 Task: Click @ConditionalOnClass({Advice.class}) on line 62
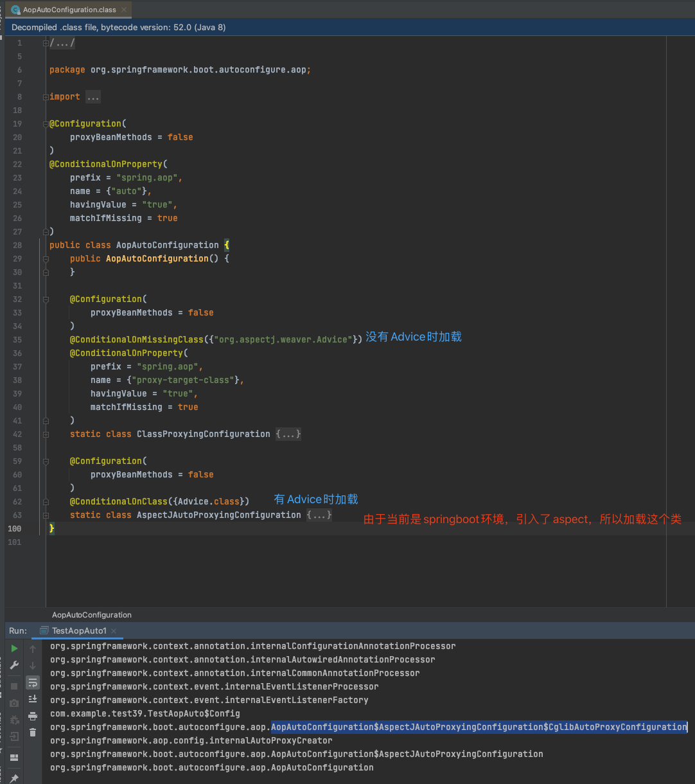(x=160, y=502)
